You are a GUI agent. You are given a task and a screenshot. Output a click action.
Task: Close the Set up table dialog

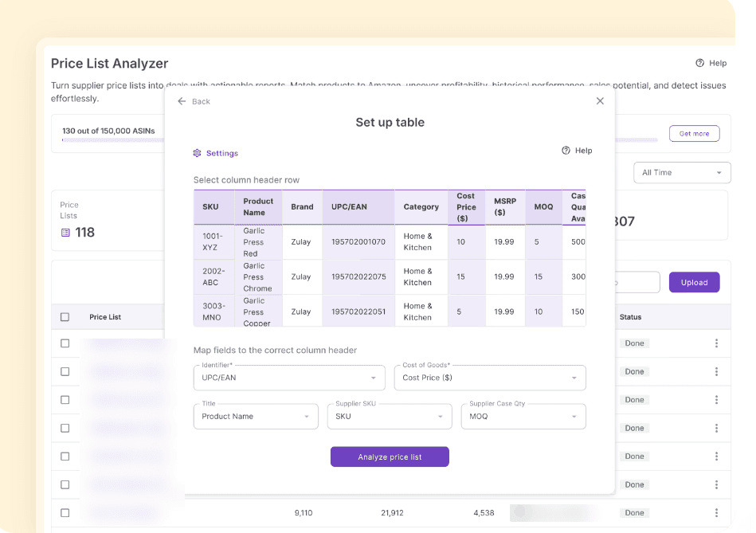click(600, 101)
